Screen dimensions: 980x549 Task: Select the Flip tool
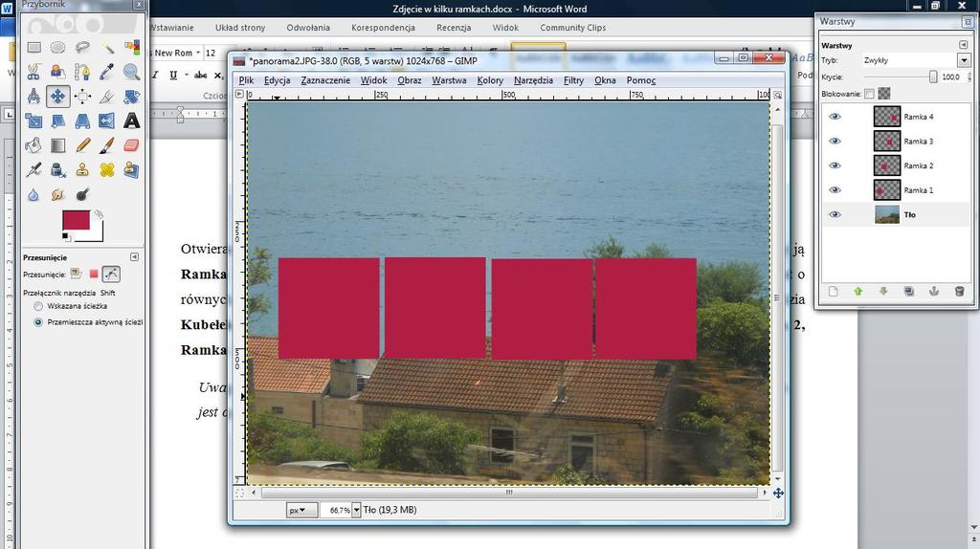coord(107,121)
